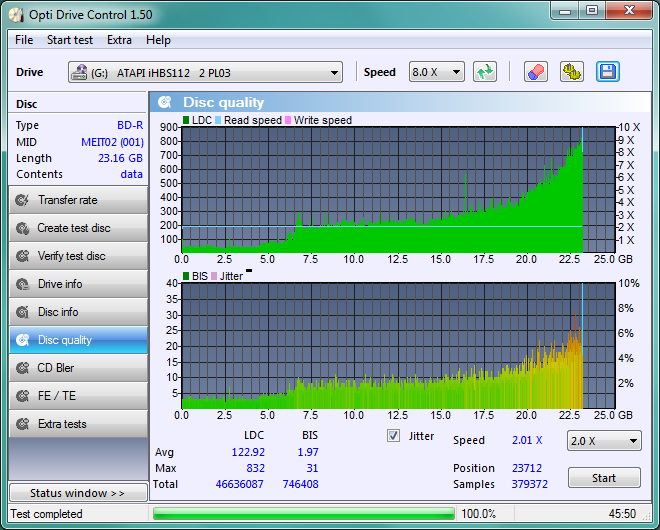Click the Transfer rate disc icon
The width and height of the screenshot is (660, 530).
coord(22,200)
